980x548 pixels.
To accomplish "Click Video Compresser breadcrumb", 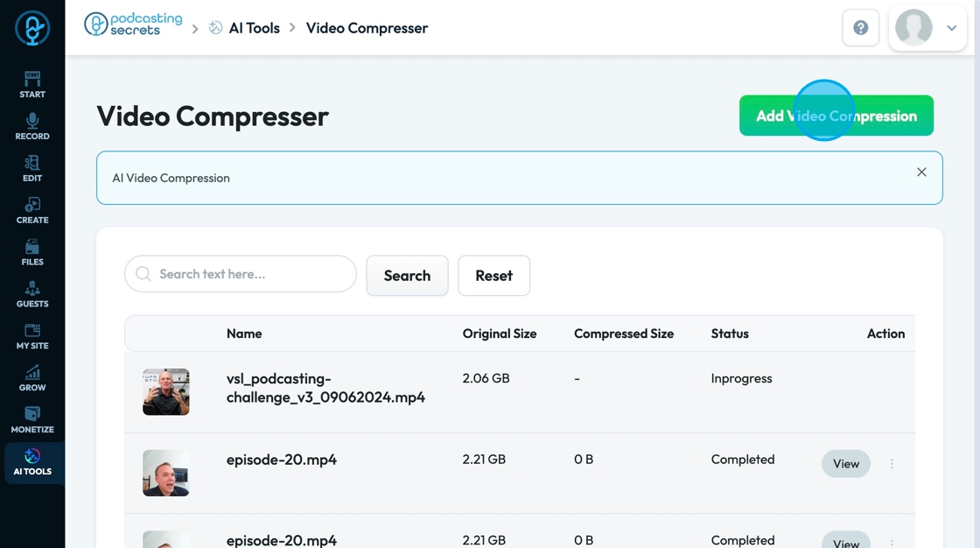I will 367,28.
